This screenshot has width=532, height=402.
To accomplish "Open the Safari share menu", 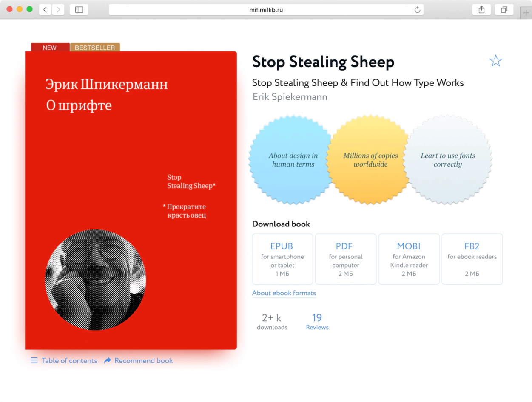I will (x=481, y=9).
